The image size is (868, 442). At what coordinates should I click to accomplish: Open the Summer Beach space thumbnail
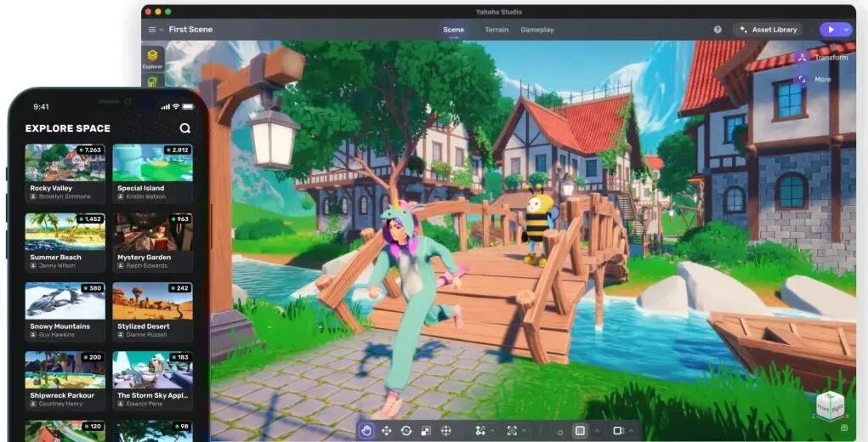pyautogui.click(x=65, y=232)
